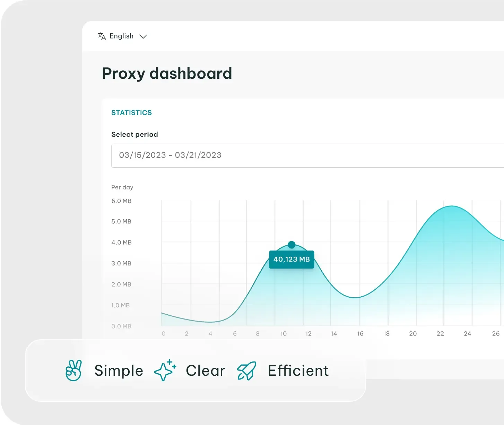
Task: Click the 3.0 MB axis label
Action: tap(121, 263)
